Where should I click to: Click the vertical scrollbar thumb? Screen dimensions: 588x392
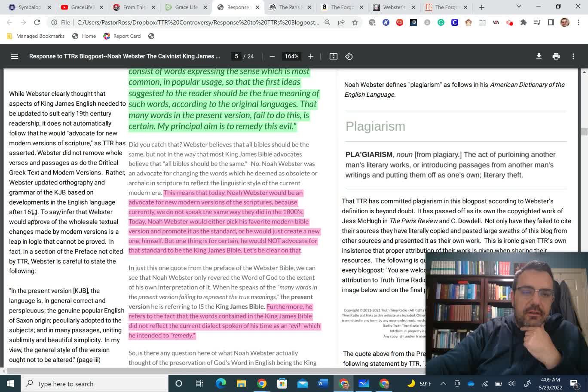click(x=584, y=132)
